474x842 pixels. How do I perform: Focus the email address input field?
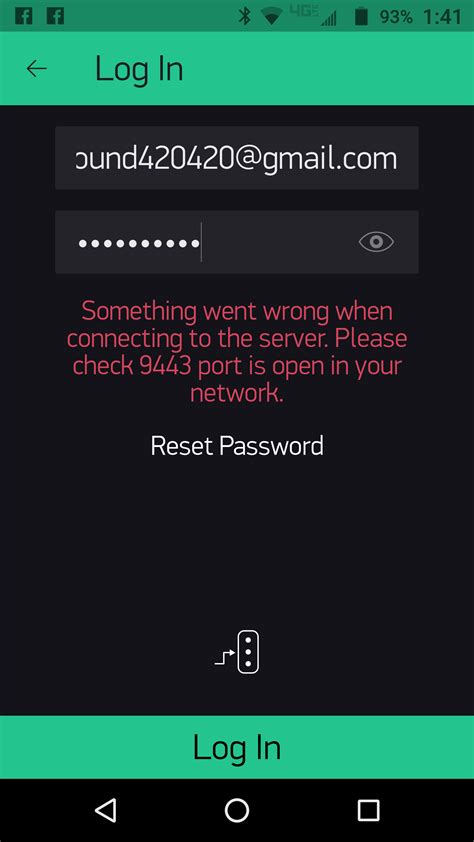pyautogui.click(x=237, y=158)
